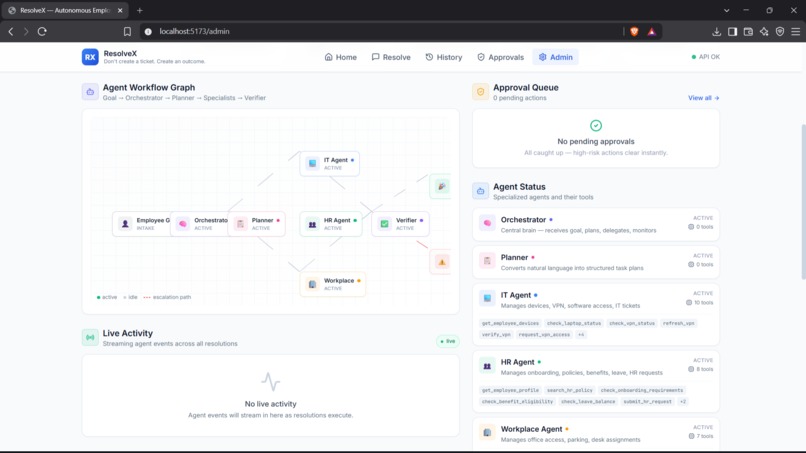This screenshot has width=806, height=453.
Task: Toggle the browser sidebar panel icon
Action: [732, 31]
